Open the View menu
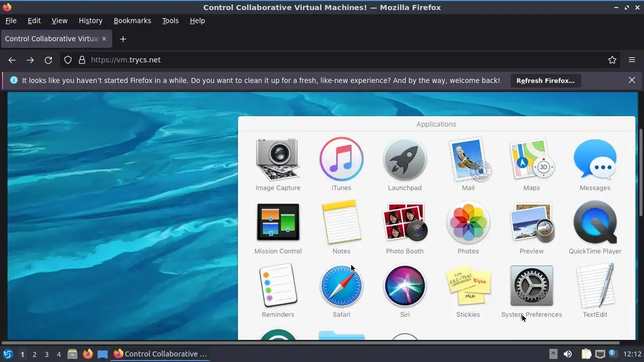The height and width of the screenshot is (362, 644). (x=59, y=21)
